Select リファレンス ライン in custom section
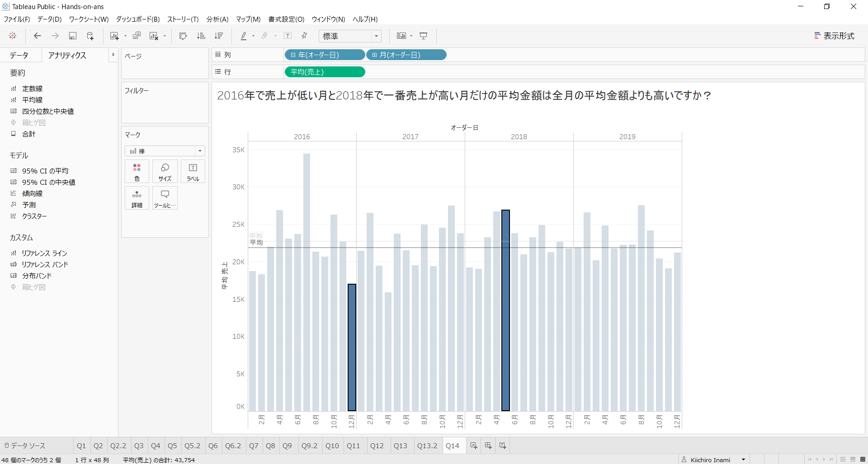Viewport: 868px width, 464px height. (x=44, y=253)
